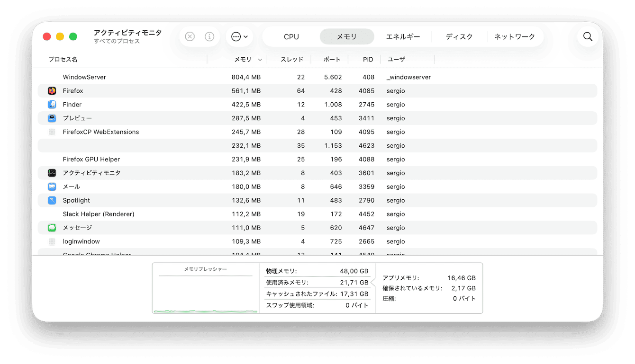Select the メッセージ process name

(x=77, y=228)
